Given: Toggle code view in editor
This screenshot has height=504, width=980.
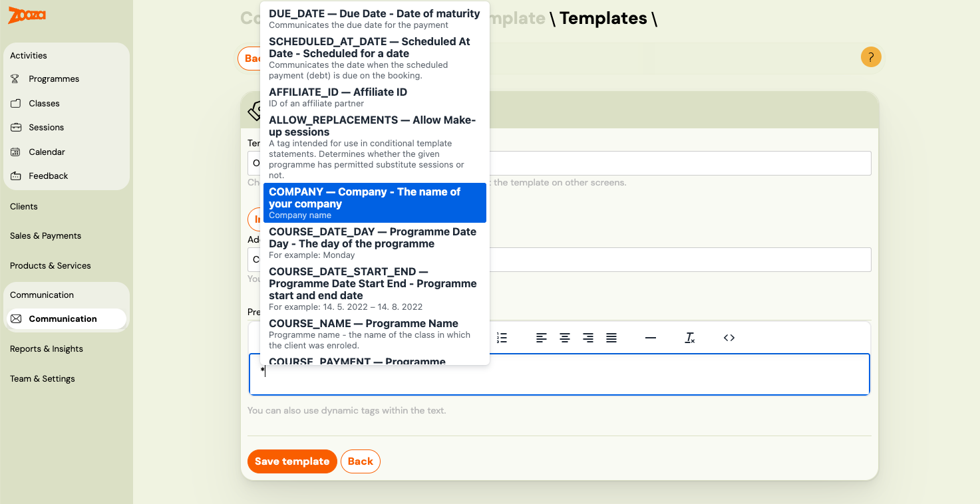Looking at the screenshot, I should coord(729,338).
